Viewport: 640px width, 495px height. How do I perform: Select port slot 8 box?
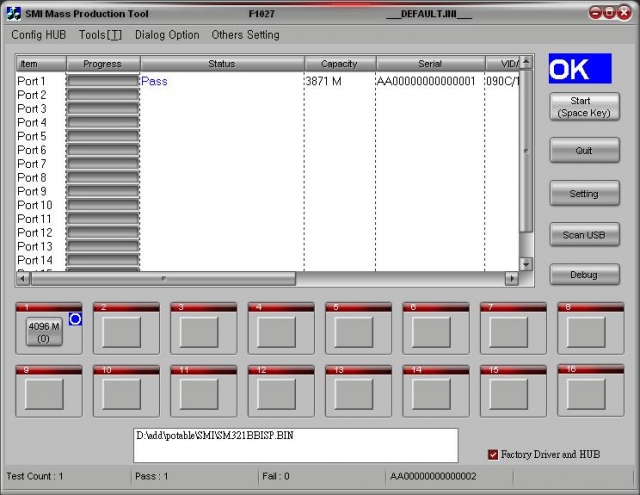pyautogui.click(x=586, y=333)
